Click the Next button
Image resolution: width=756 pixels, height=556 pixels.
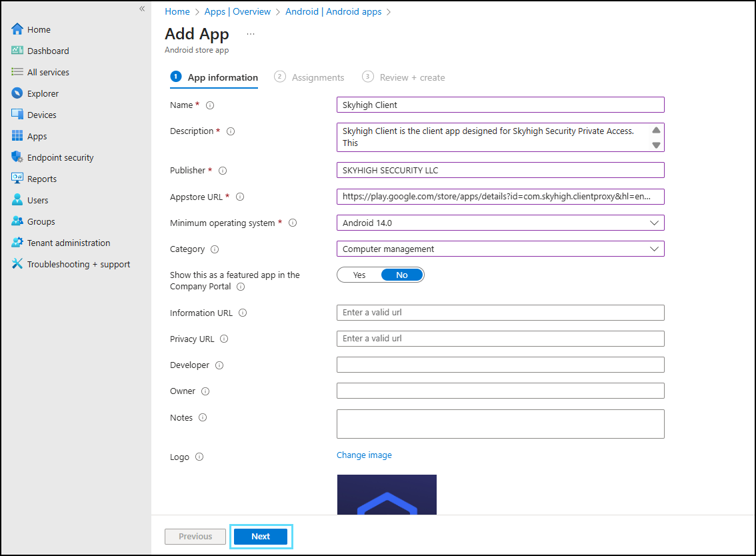point(261,536)
